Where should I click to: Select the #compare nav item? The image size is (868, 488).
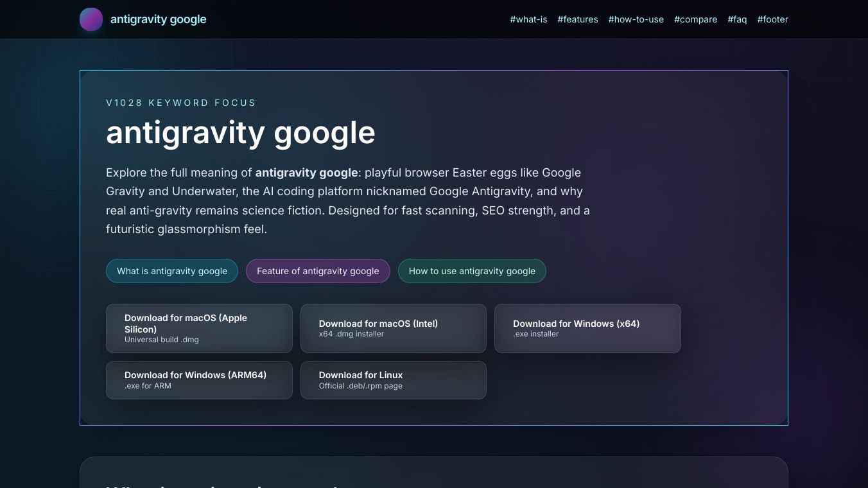(695, 19)
